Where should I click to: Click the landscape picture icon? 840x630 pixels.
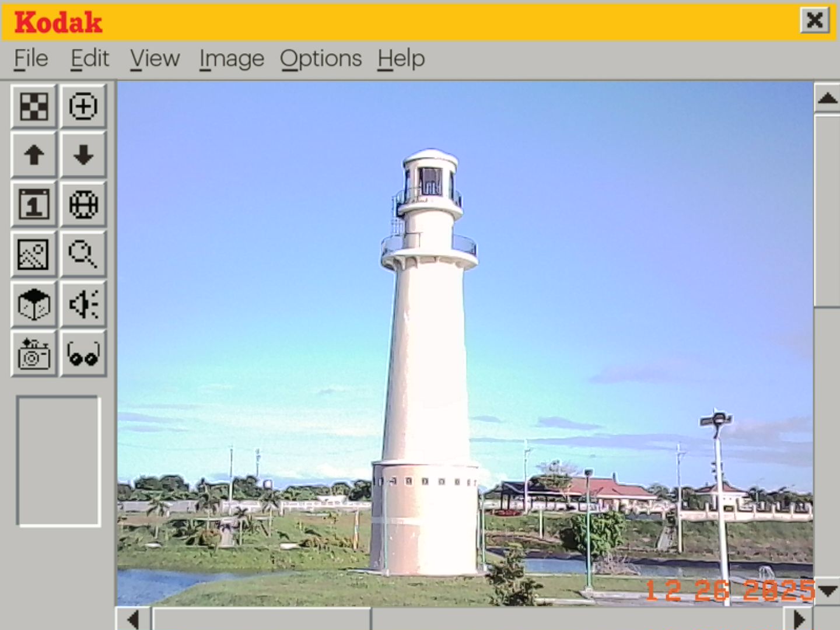(34, 254)
